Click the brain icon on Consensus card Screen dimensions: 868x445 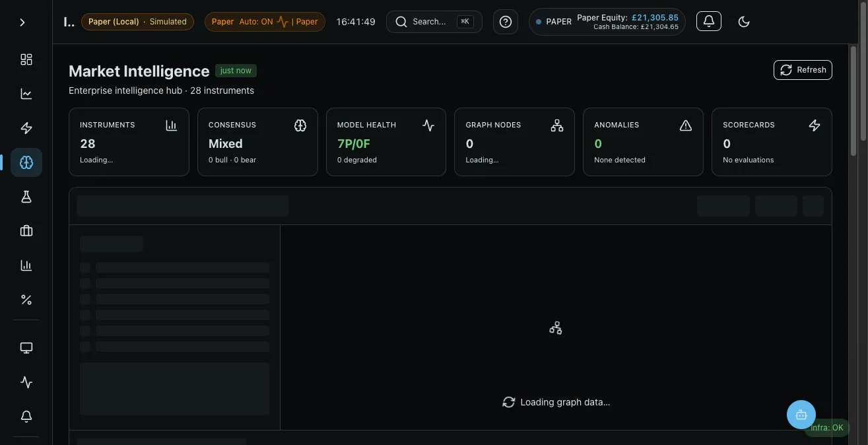coord(300,125)
